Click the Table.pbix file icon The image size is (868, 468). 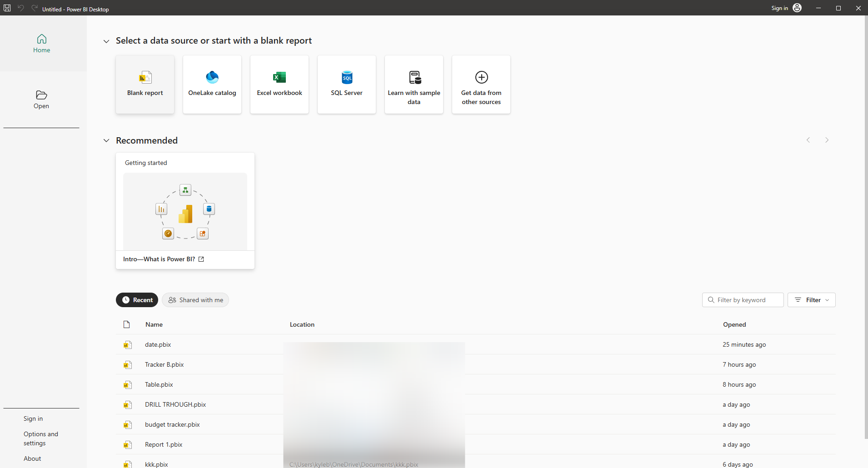[x=128, y=385]
